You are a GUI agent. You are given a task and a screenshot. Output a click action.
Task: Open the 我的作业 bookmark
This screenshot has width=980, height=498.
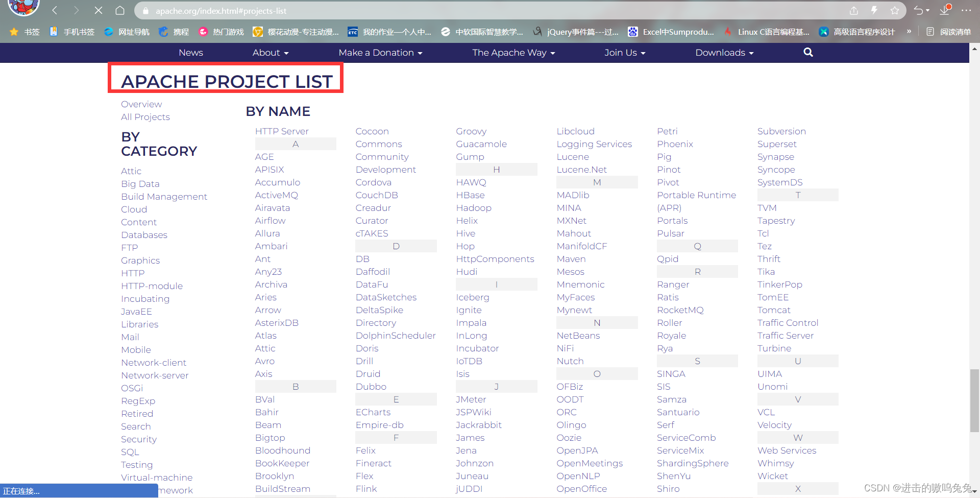click(x=389, y=32)
